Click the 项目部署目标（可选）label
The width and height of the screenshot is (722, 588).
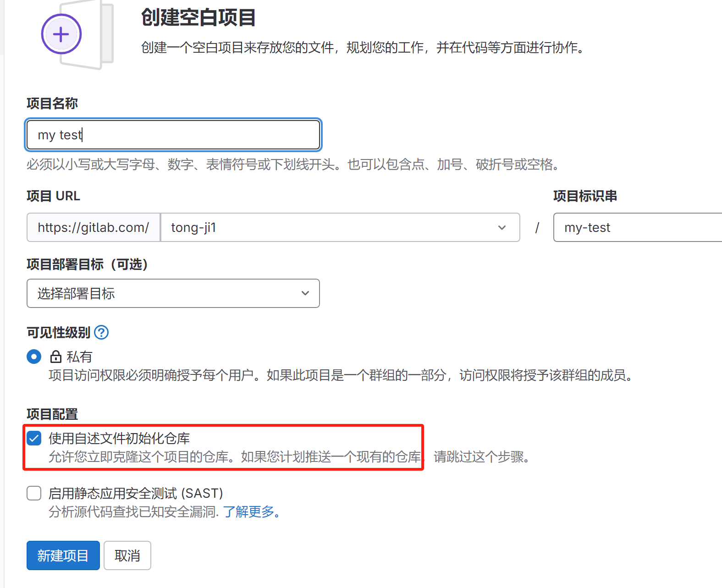(x=87, y=264)
